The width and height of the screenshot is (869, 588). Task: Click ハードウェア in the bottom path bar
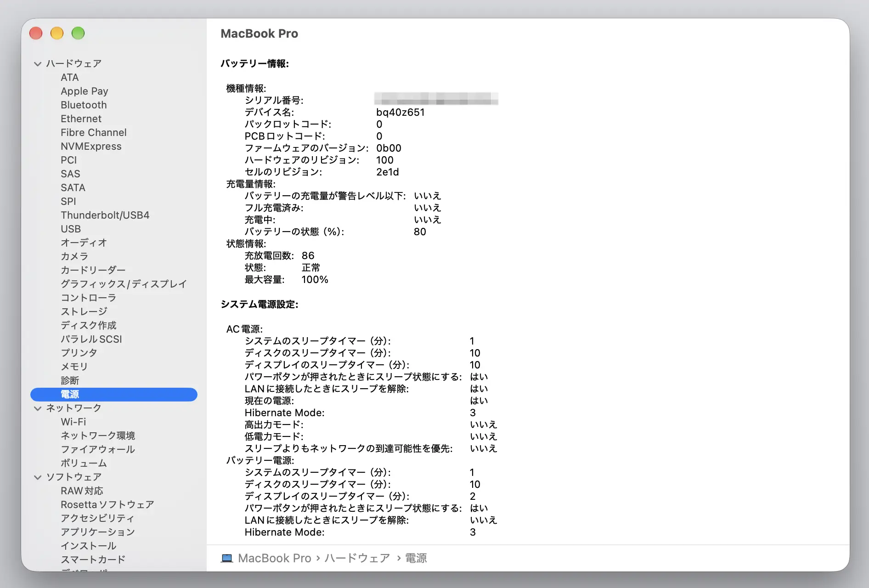(357, 558)
